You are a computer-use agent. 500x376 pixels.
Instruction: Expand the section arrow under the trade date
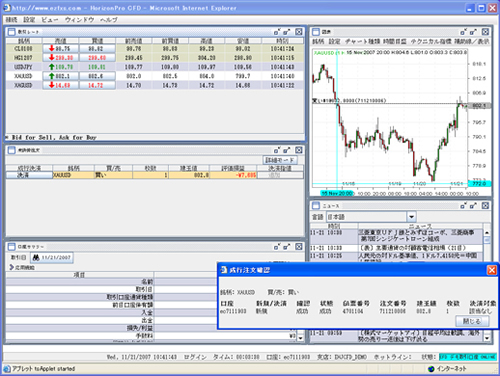pos(12,267)
